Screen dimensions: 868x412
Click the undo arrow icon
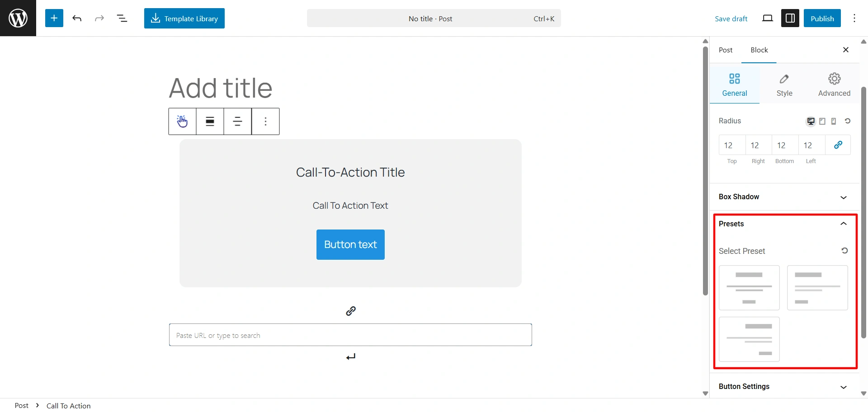coord(77,18)
